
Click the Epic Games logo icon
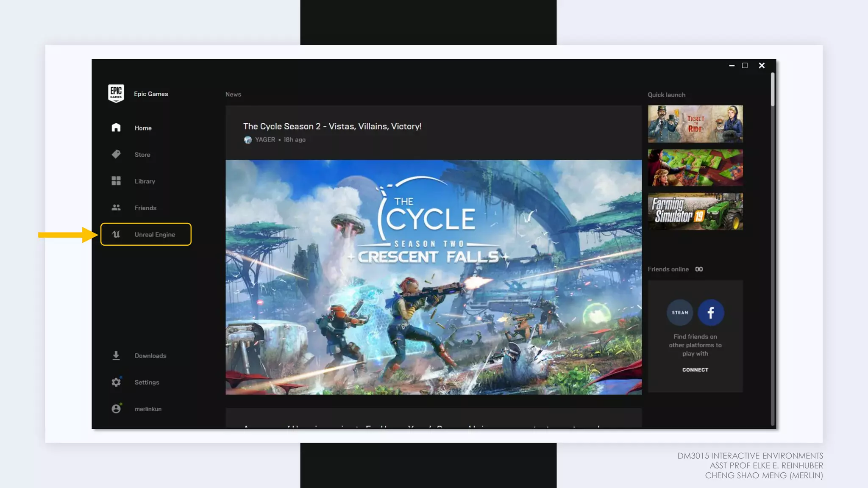[116, 93]
